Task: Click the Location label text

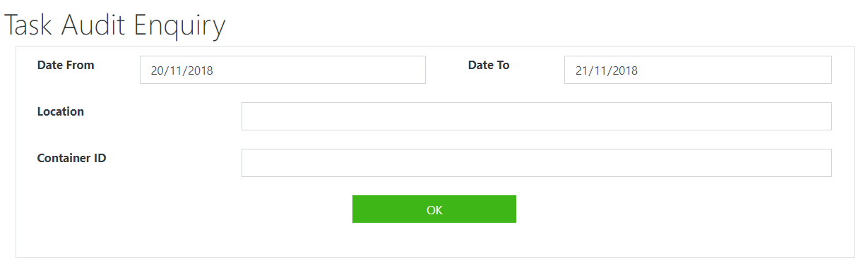Action: (x=61, y=111)
